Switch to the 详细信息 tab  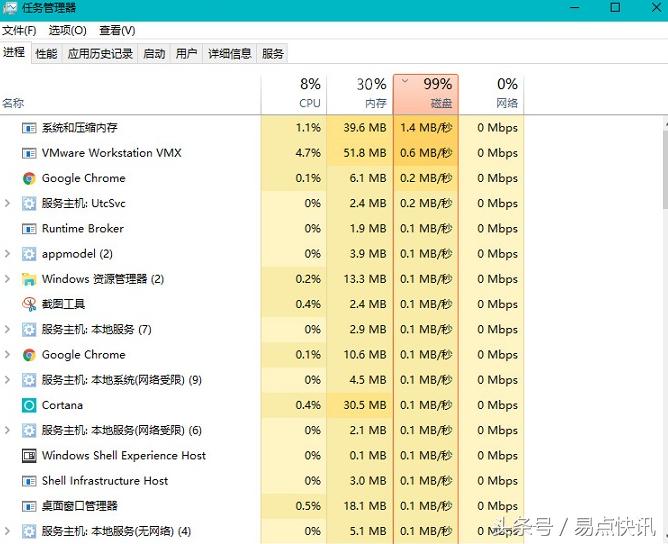click(x=230, y=54)
